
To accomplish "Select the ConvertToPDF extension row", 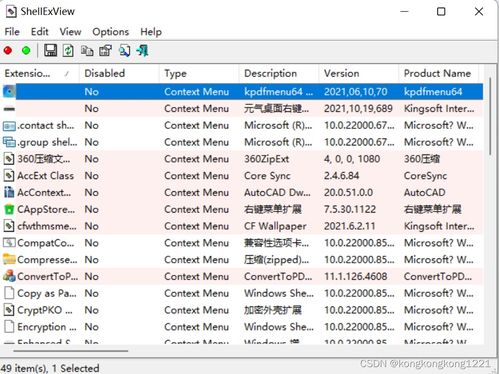I will (243, 277).
